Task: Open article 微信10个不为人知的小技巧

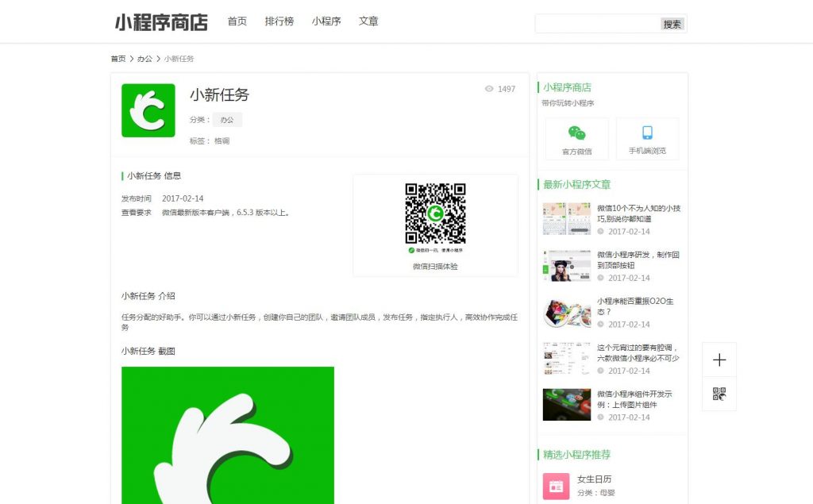Action: [638, 214]
